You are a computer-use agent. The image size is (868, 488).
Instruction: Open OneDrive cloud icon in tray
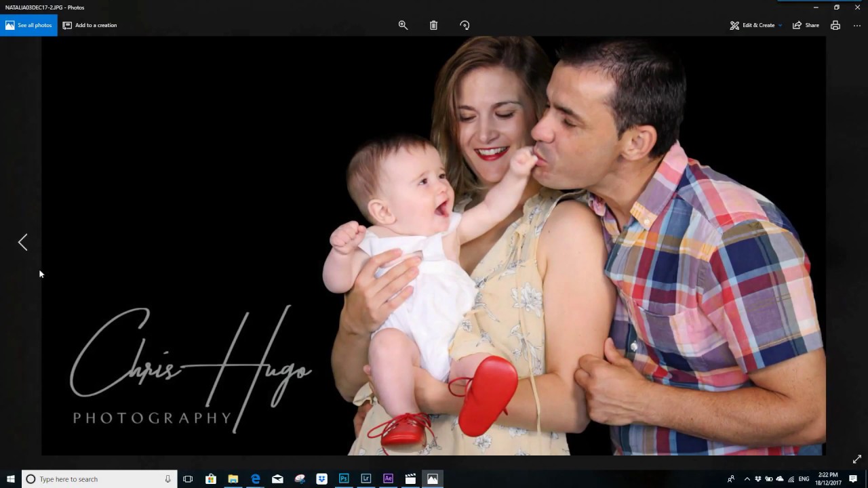click(780, 479)
